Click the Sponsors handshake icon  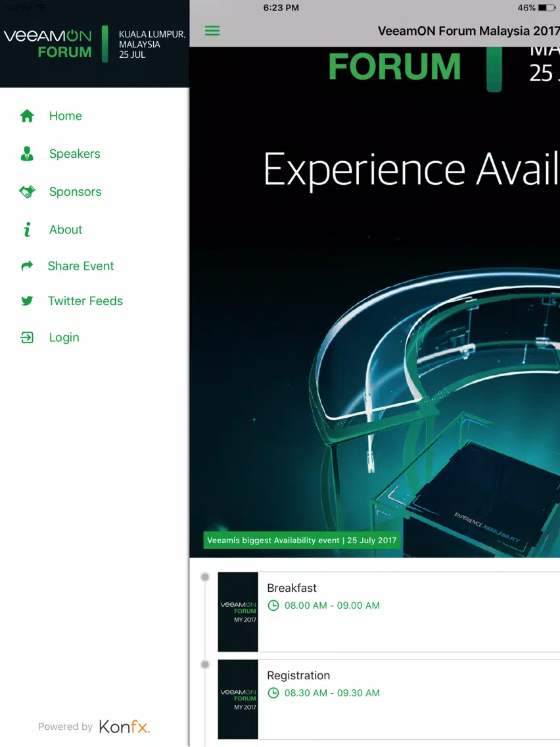click(x=27, y=191)
